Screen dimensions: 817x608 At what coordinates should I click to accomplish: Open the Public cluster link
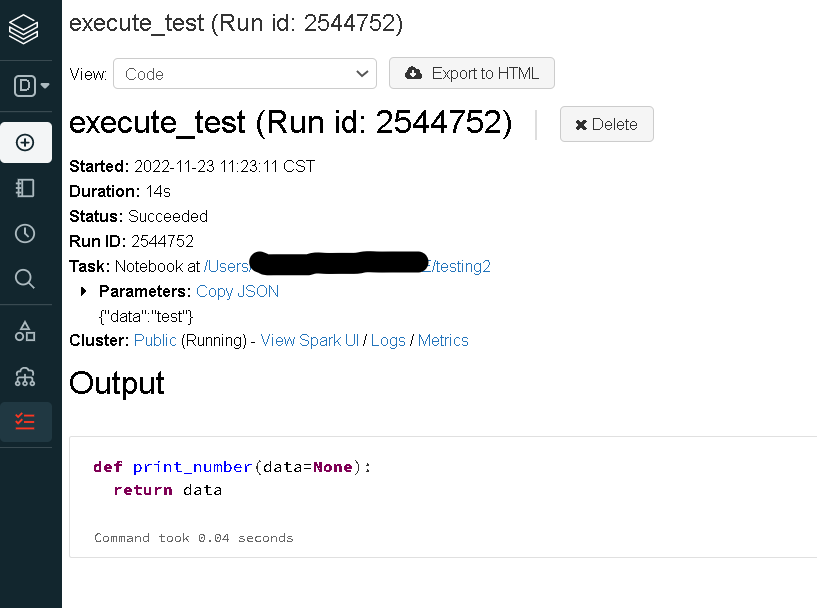click(x=154, y=341)
